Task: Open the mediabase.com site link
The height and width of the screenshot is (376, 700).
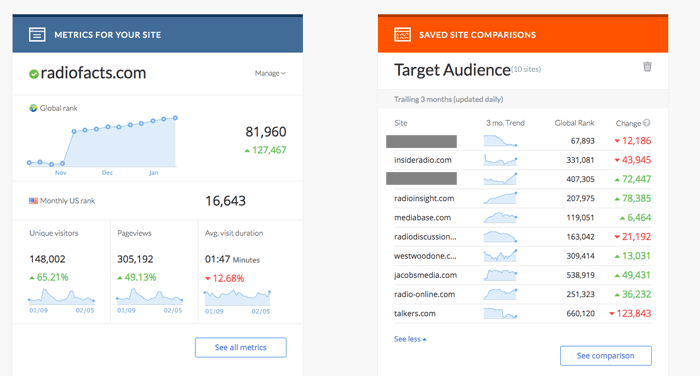Action: [x=422, y=217]
